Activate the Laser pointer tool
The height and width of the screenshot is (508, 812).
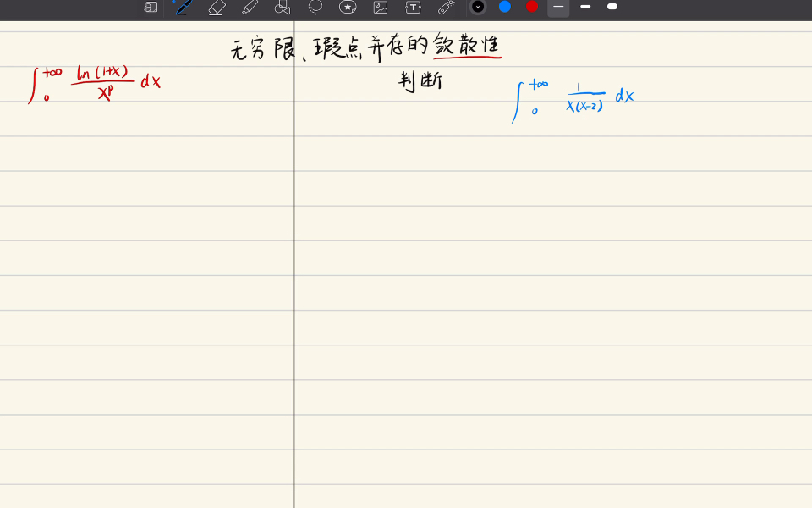click(x=446, y=8)
